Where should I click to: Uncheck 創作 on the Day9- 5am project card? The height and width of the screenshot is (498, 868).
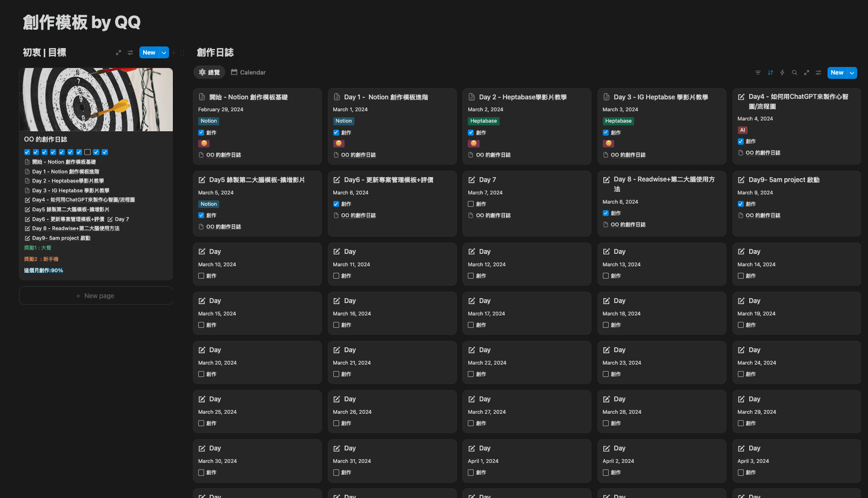point(741,204)
